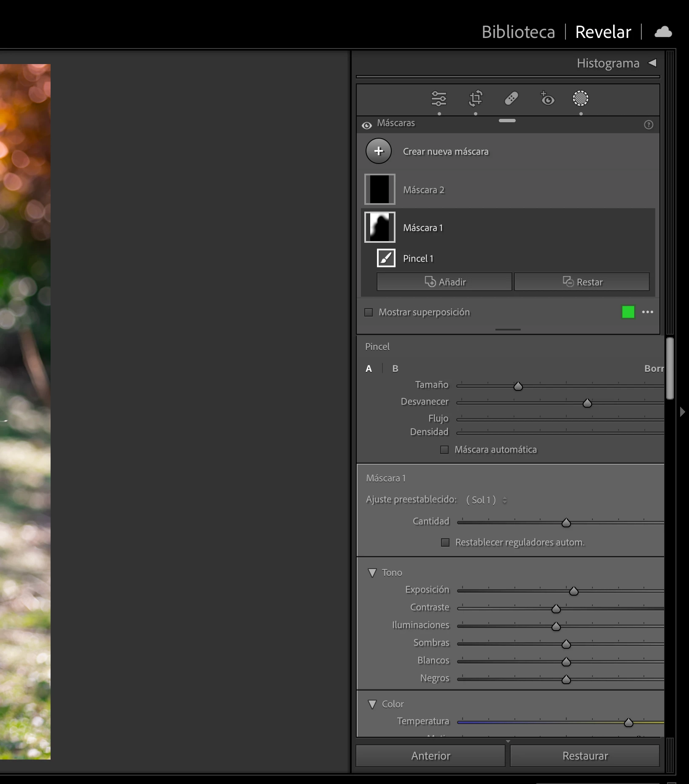This screenshot has height=784, width=689.
Task: Click the right panel vertical scrollbar
Action: [x=670, y=368]
